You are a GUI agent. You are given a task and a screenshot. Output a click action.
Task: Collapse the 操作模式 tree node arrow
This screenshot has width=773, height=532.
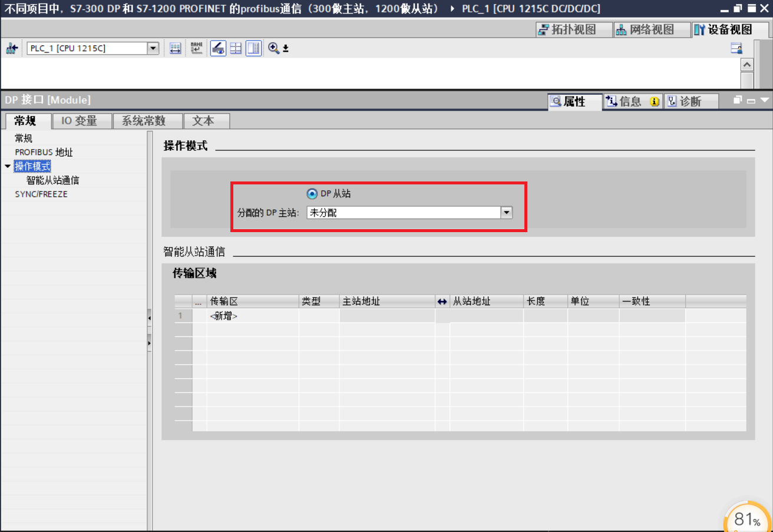[x=8, y=167]
